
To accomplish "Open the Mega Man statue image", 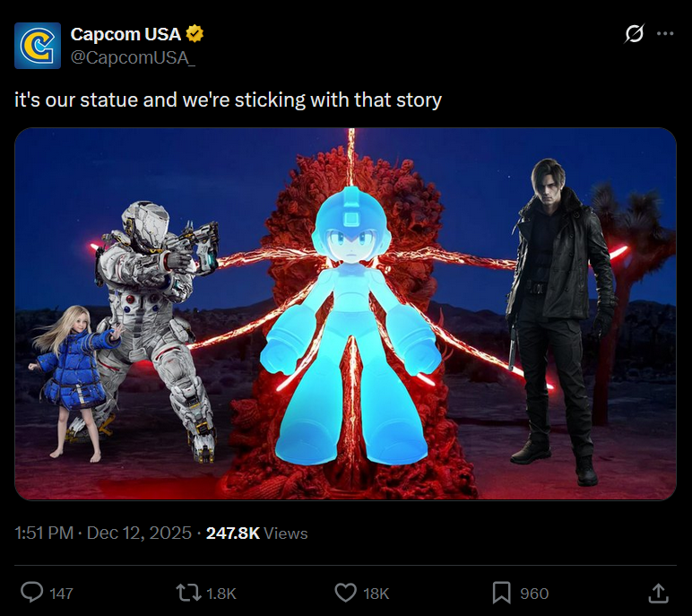I will (x=346, y=314).
